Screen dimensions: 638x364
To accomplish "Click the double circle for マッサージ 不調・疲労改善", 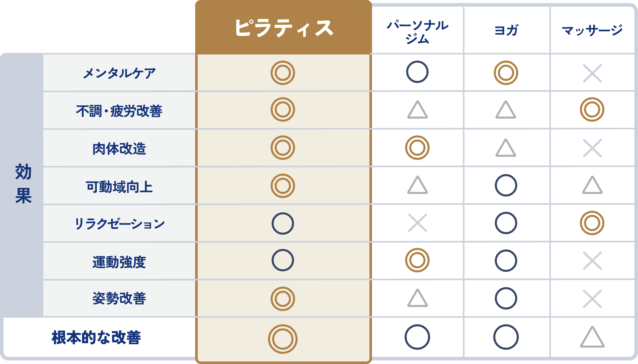I will (x=592, y=109).
